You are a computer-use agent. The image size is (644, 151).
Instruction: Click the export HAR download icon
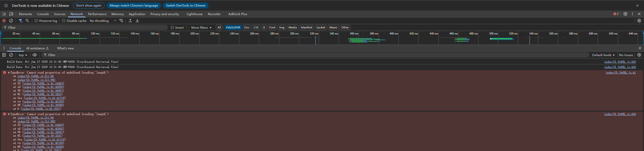point(137,21)
